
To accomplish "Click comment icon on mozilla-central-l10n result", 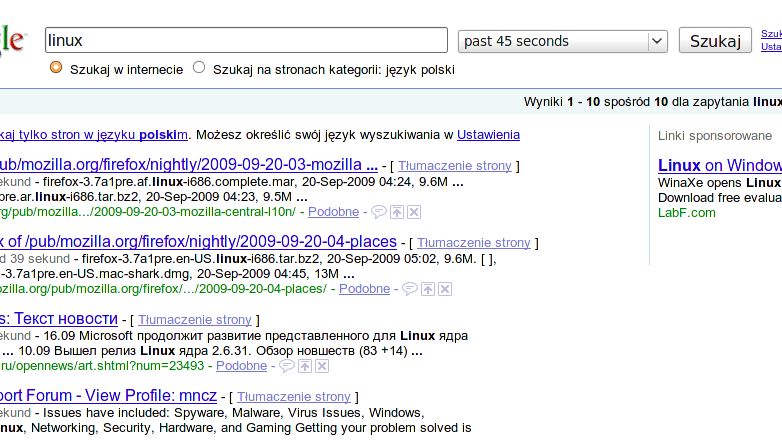I will tap(379, 212).
